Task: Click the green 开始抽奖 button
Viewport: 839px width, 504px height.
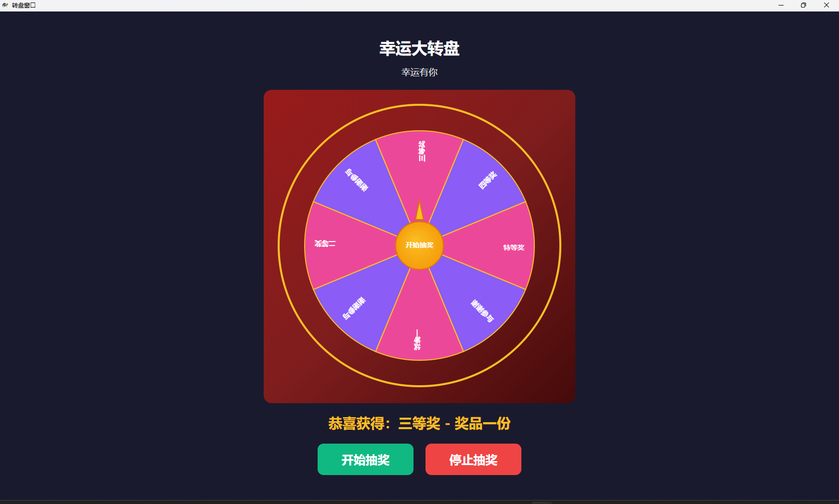Action: tap(366, 459)
